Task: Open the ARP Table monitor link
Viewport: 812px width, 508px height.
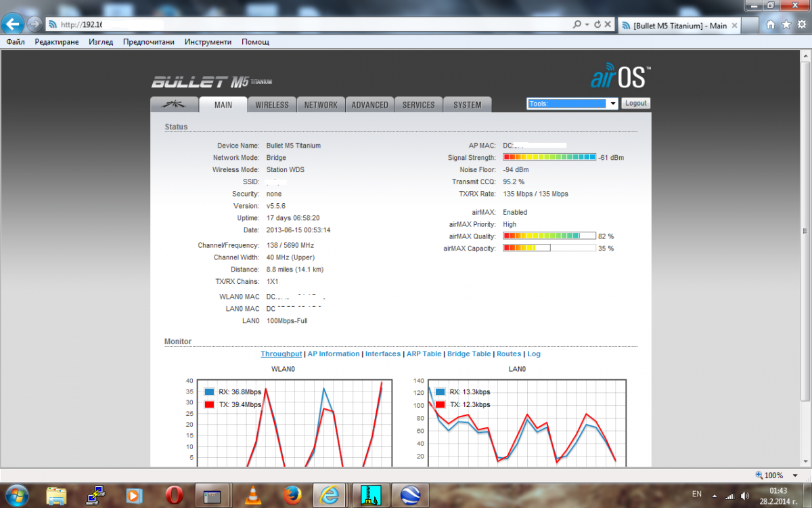Action: [x=424, y=354]
